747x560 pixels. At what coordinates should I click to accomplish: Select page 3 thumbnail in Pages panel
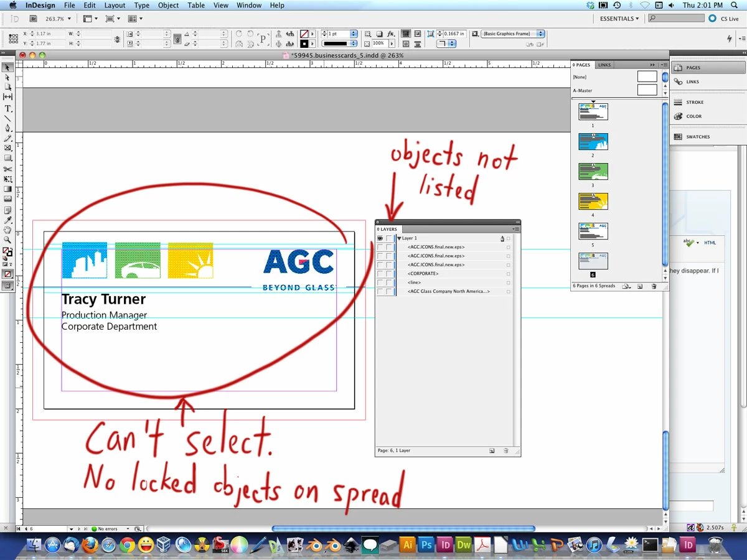pyautogui.click(x=593, y=171)
